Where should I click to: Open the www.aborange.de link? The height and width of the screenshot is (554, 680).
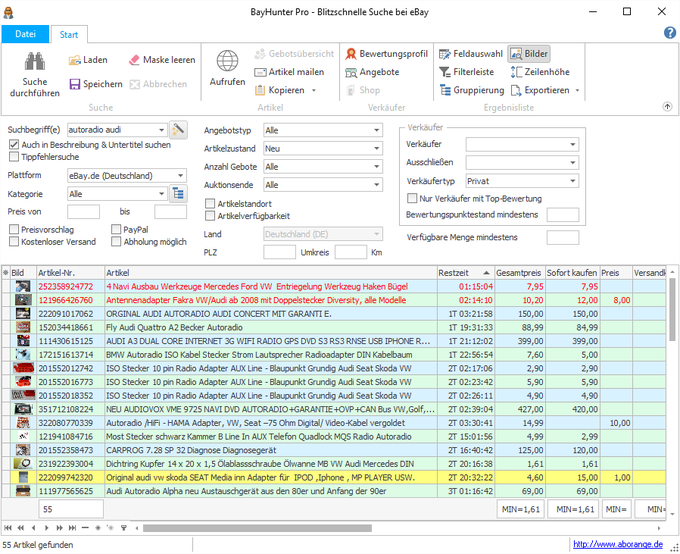[618, 544]
